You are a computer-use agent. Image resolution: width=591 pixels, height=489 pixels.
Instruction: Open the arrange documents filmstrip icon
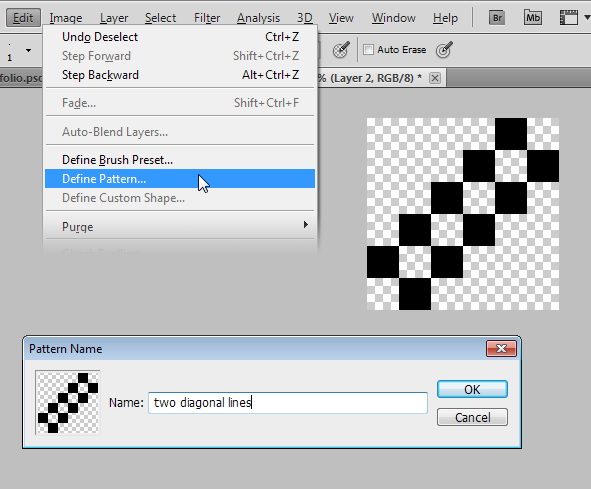[569, 17]
